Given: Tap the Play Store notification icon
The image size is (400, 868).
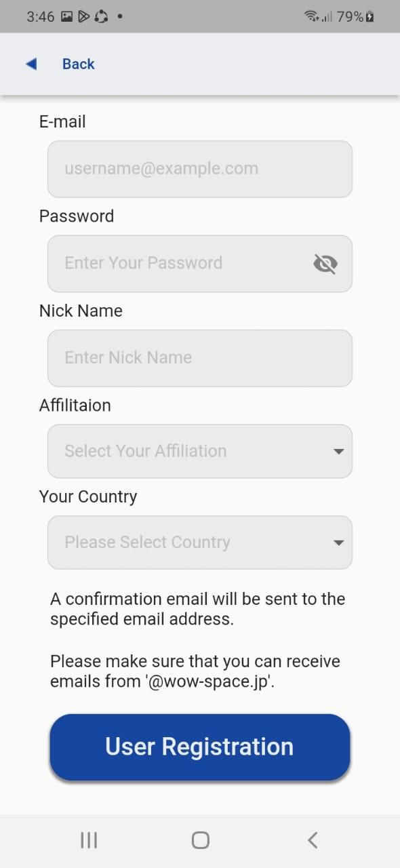Looking at the screenshot, I should point(83,17).
